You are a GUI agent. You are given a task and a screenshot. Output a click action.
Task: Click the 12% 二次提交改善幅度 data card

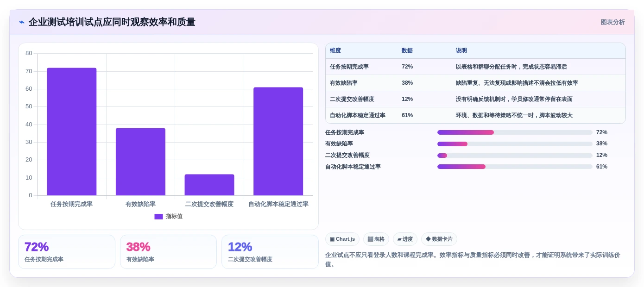pyautogui.click(x=270, y=252)
